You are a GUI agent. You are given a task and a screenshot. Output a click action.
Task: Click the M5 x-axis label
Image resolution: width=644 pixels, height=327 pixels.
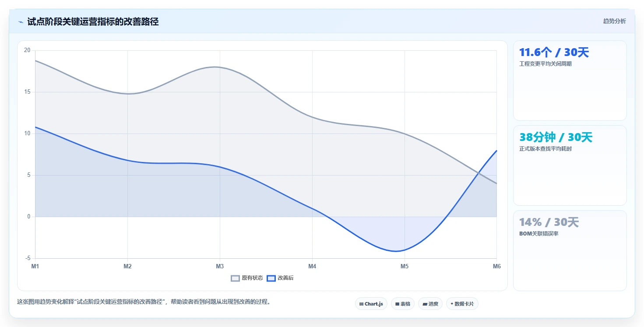point(405,266)
